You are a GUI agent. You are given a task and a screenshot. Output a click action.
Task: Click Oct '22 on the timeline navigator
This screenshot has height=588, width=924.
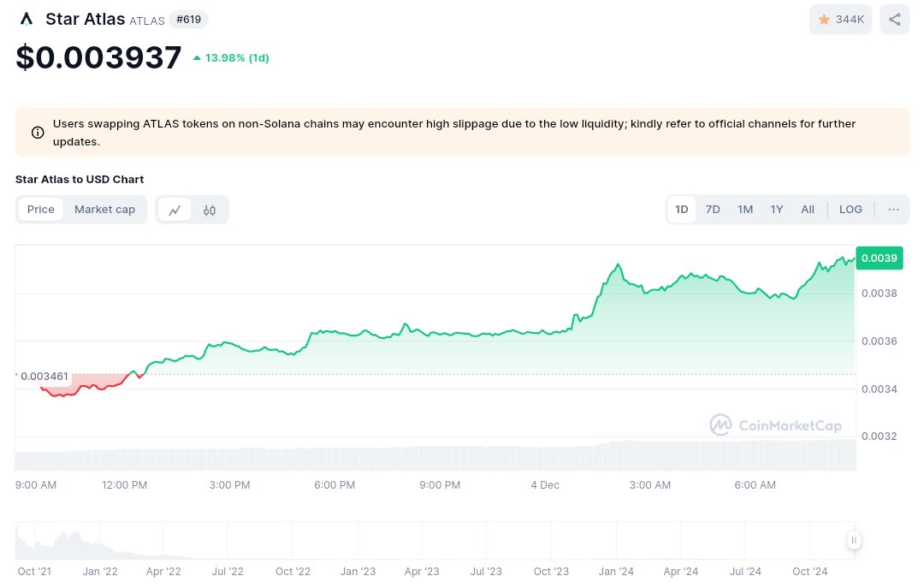pyautogui.click(x=293, y=572)
